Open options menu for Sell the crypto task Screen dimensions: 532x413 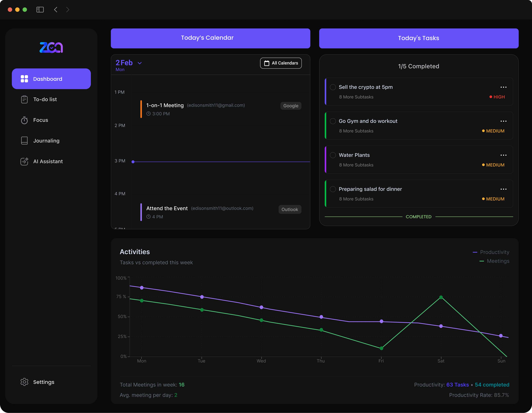coord(504,87)
